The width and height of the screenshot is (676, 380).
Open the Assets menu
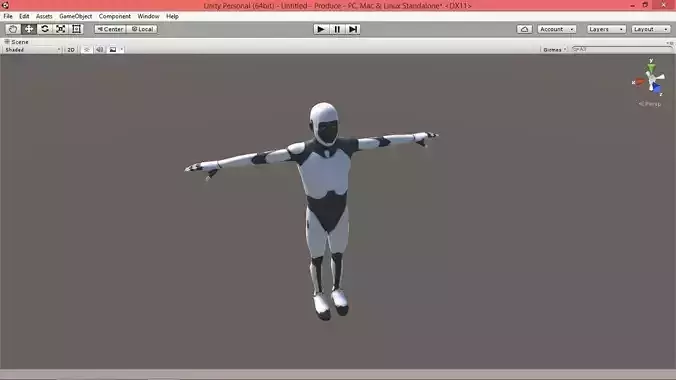[x=44, y=16]
